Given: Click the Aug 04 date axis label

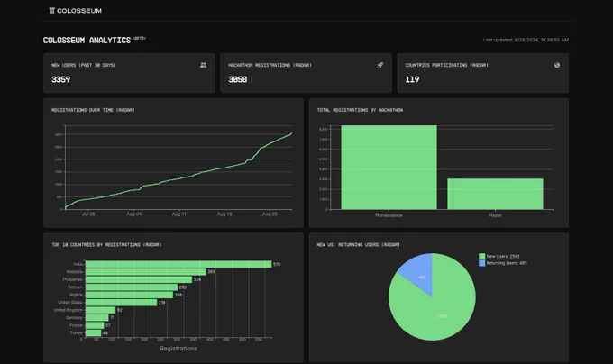Looking at the screenshot, I should [x=133, y=214].
